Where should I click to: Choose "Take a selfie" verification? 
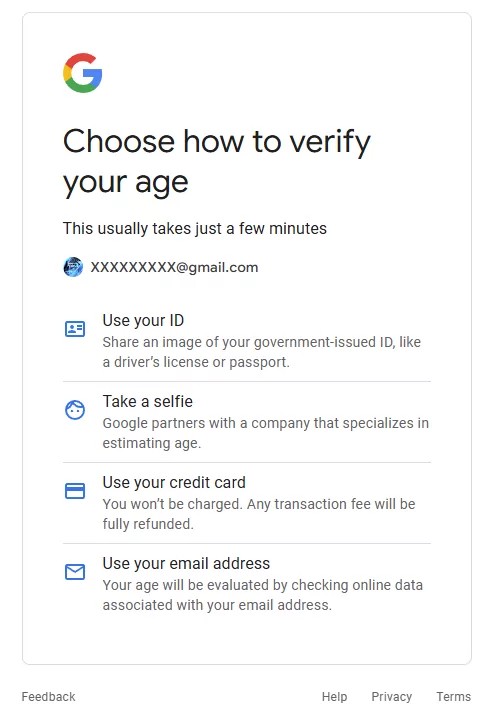pos(247,422)
